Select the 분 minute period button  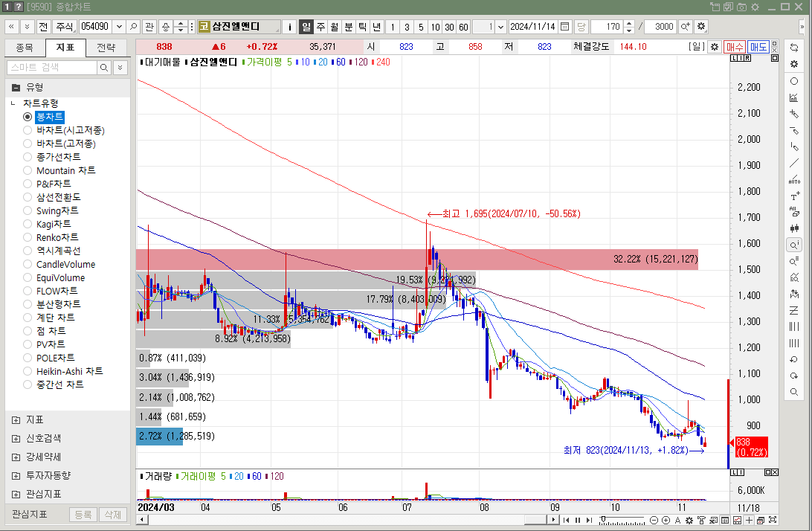tap(349, 27)
